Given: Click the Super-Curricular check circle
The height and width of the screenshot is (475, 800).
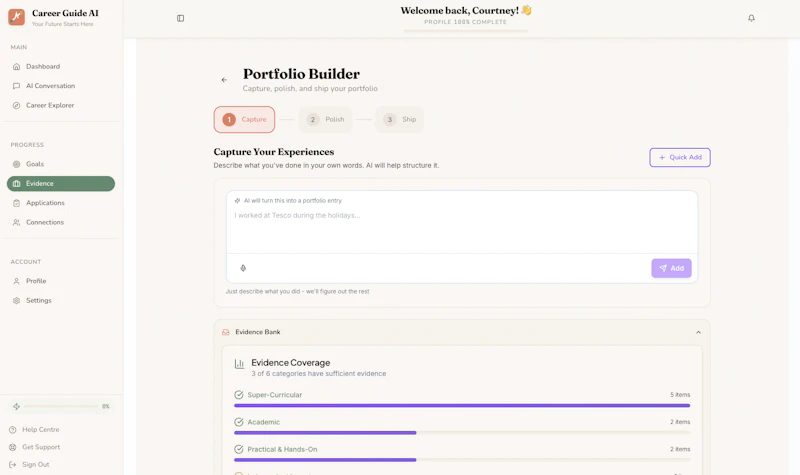Looking at the screenshot, I should pyautogui.click(x=238, y=395).
